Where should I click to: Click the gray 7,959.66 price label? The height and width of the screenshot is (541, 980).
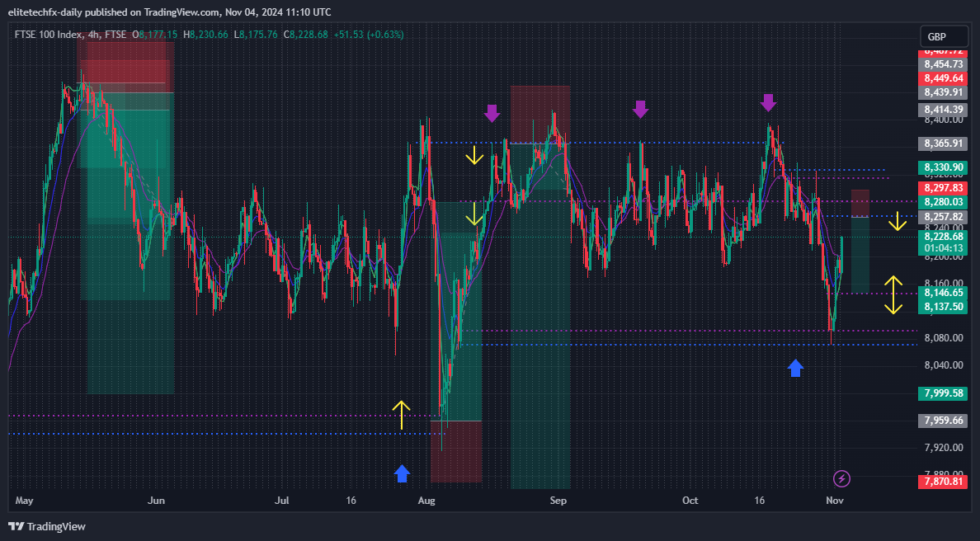(943, 421)
